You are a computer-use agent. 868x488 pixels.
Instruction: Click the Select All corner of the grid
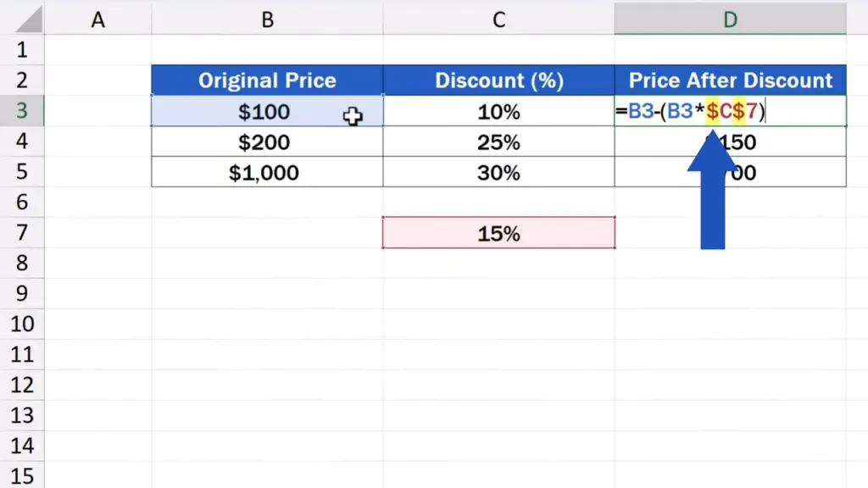21,19
